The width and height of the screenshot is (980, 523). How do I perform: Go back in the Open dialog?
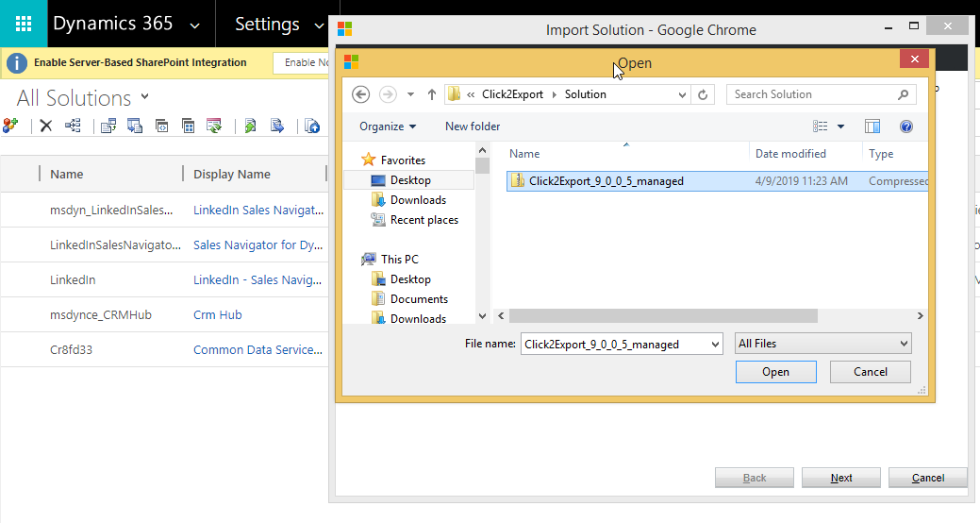[x=360, y=94]
